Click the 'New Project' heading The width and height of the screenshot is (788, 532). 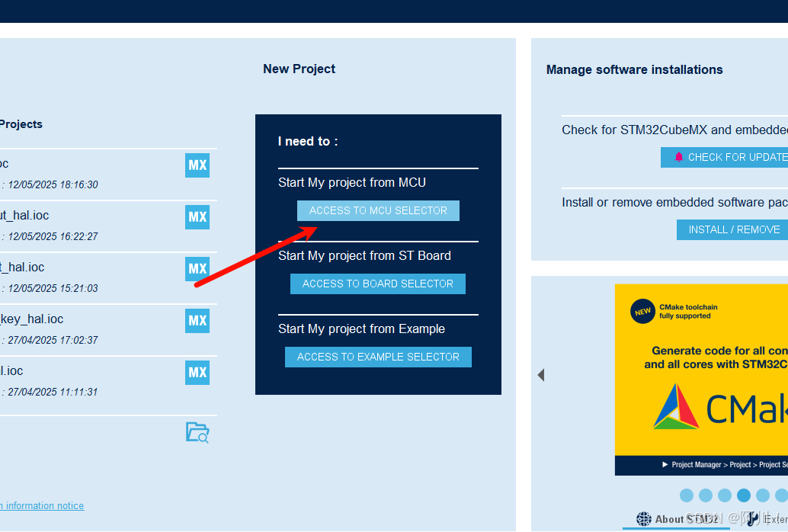tap(299, 69)
